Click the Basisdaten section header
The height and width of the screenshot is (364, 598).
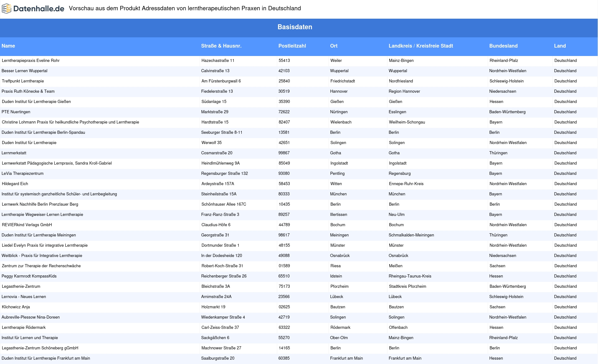295,27
